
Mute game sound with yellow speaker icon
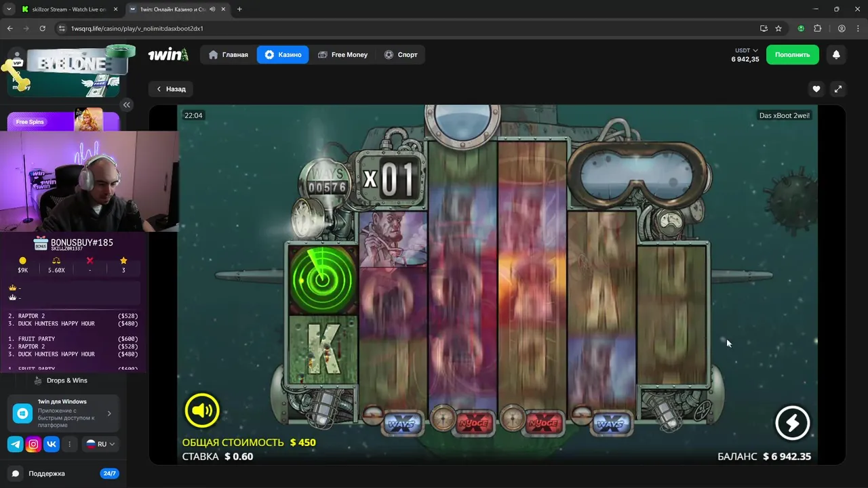(x=201, y=410)
